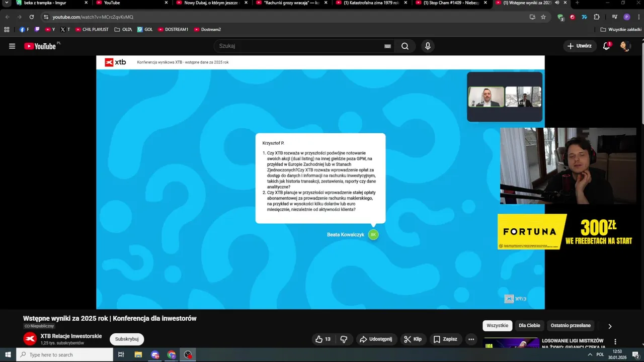Open XTB Relacje Inwestorskie channel name link
644x362 pixels.
tap(71, 336)
